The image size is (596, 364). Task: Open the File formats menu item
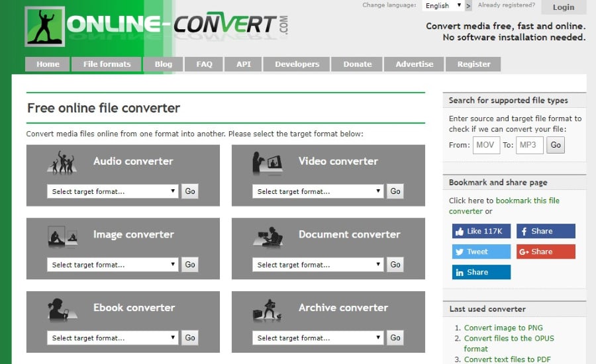coord(107,64)
